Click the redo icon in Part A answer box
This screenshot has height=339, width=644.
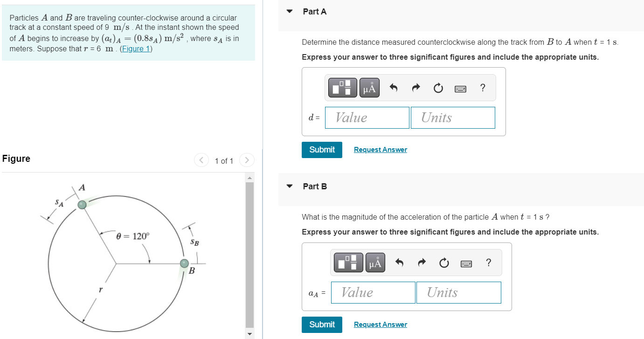pos(415,87)
